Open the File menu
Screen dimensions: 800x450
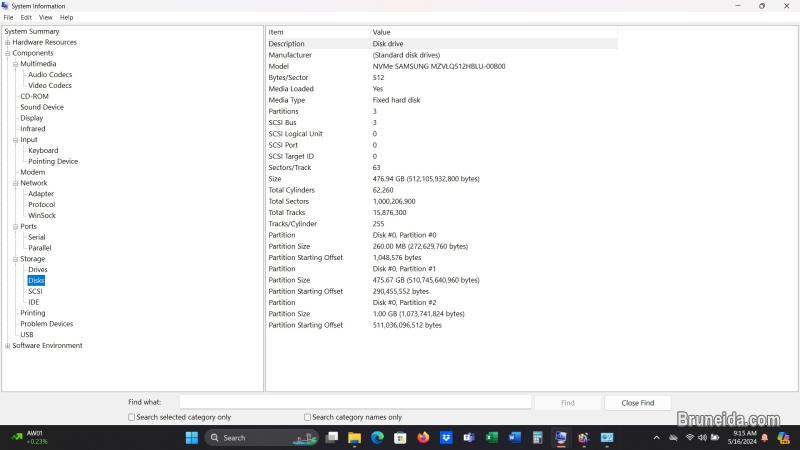[9, 17]
